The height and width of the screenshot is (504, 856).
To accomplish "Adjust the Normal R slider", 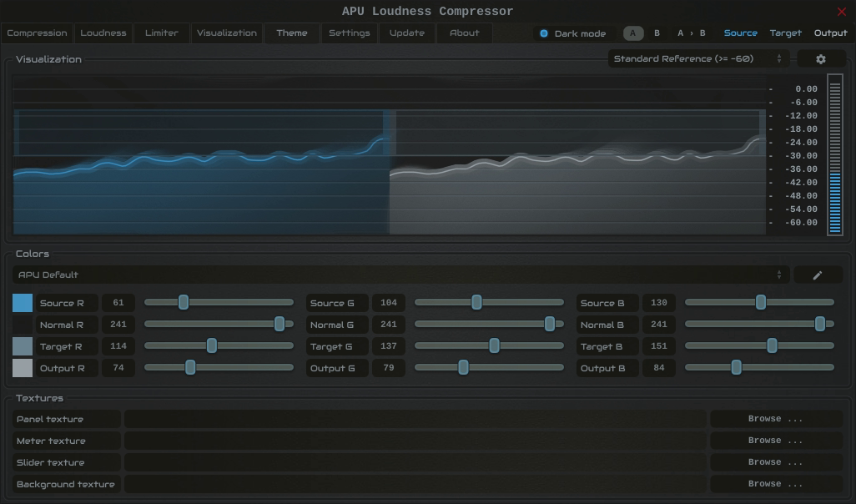I will tap(219, 324).
